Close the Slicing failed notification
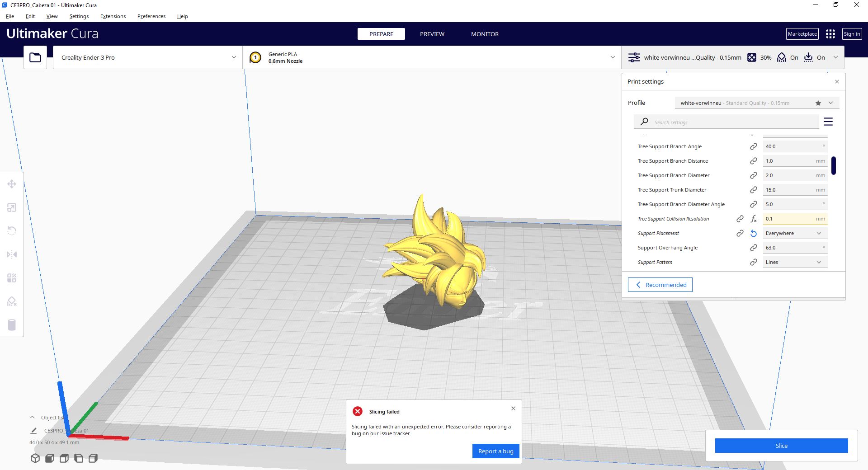 pyautogui.click(x=513, y=409)
